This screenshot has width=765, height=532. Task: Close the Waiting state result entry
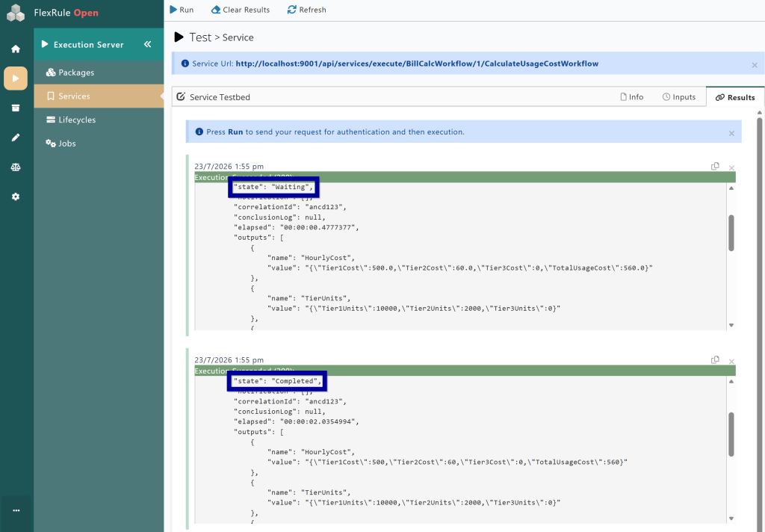[731, 168]
